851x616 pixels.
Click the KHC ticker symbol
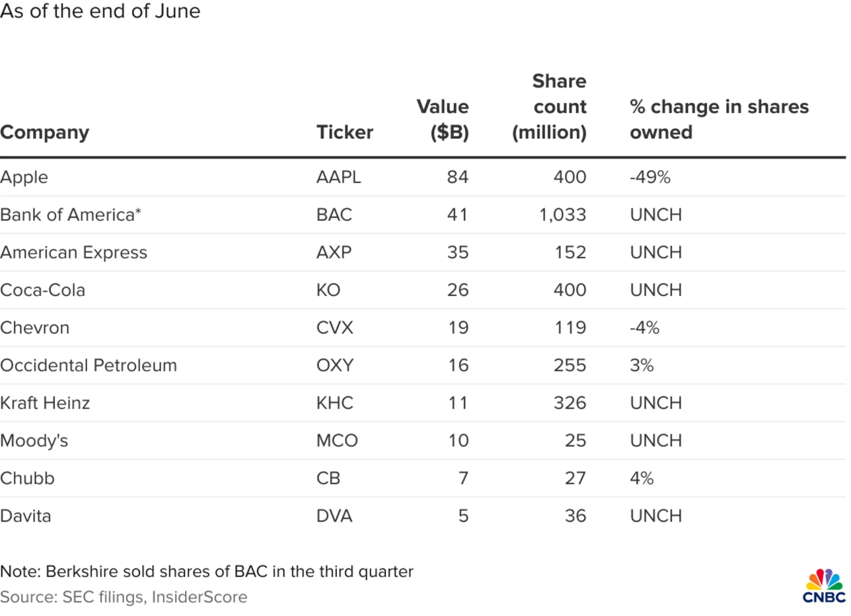335,403
